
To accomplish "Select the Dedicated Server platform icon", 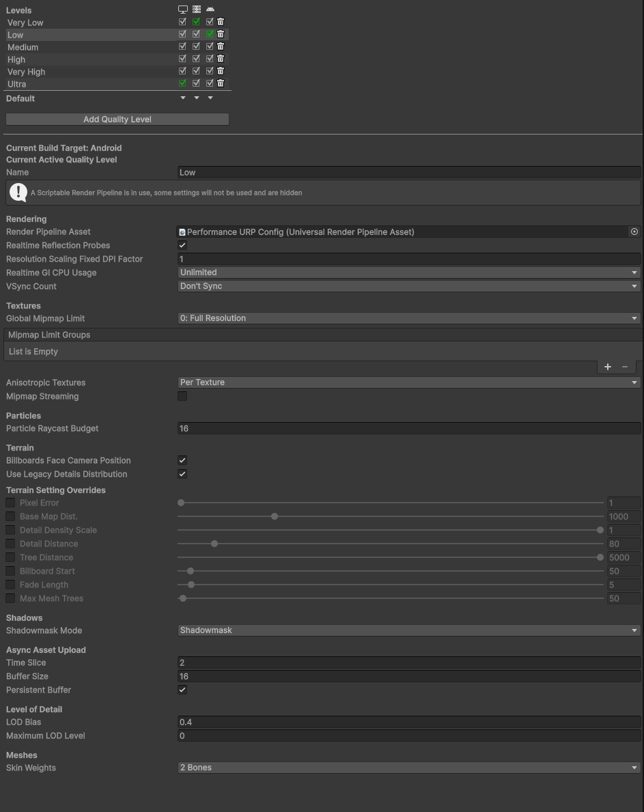I will tap(196, 9).
